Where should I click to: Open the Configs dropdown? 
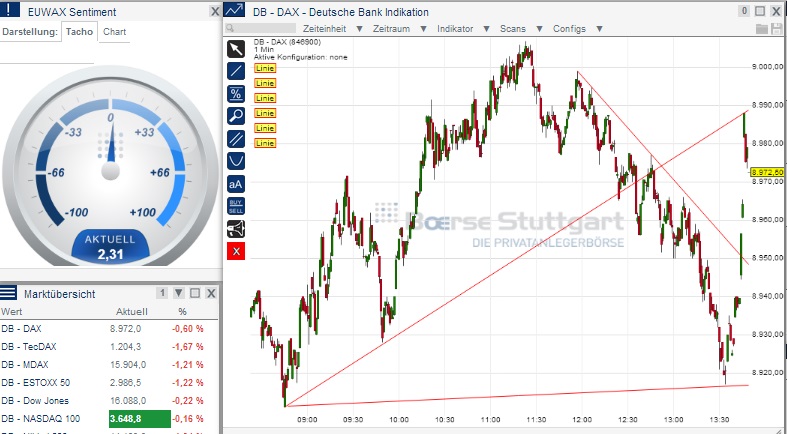pos(578,29)
